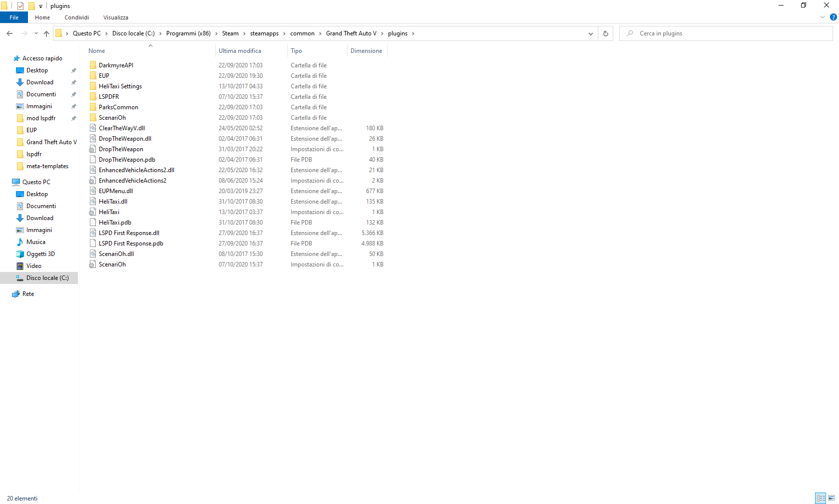The height and width of the screenshot is (504, 839).
Task: Open the Home ribbon tab
Action: 42,17
